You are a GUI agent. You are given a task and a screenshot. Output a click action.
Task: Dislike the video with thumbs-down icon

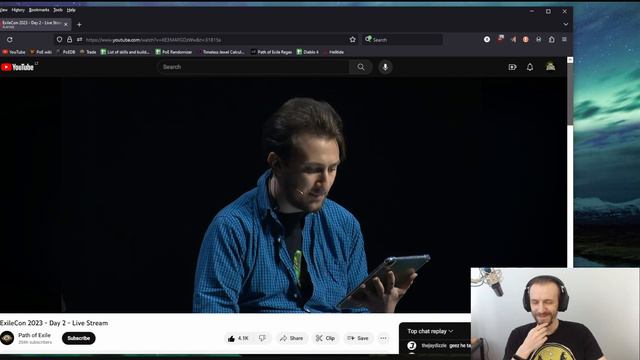tap(262, 338)
